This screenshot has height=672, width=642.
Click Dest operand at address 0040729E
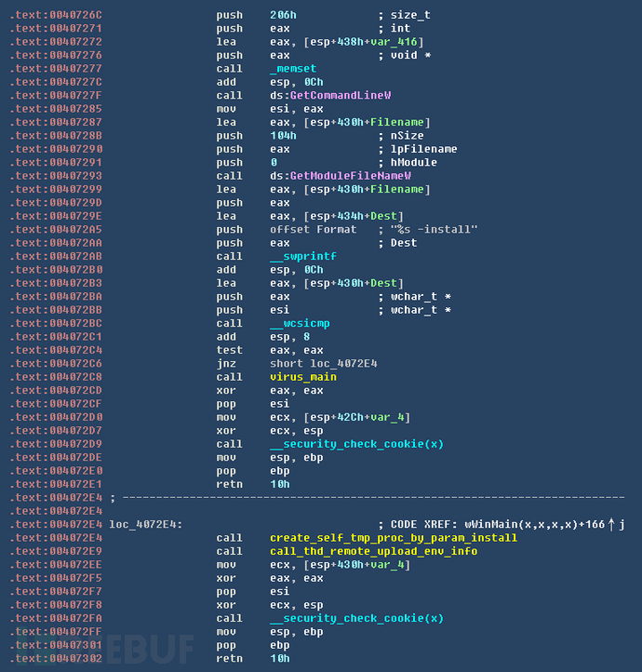[x=383, y=216]
